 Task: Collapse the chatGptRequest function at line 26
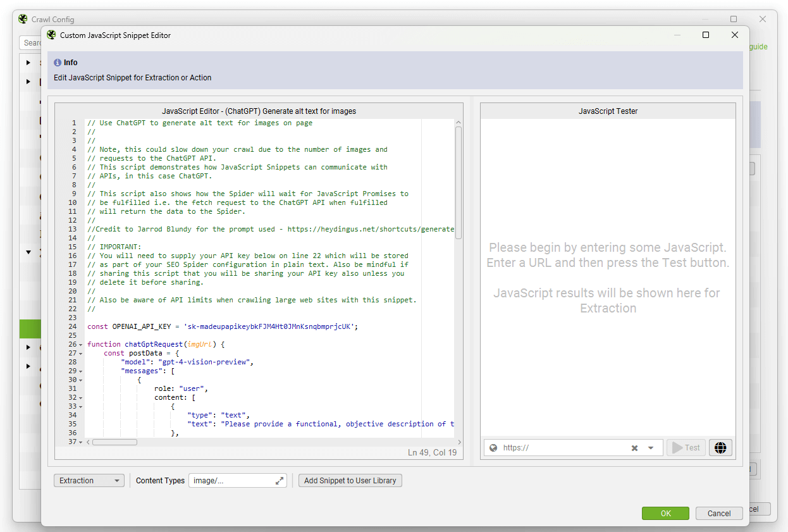click(x=80, y=345)
